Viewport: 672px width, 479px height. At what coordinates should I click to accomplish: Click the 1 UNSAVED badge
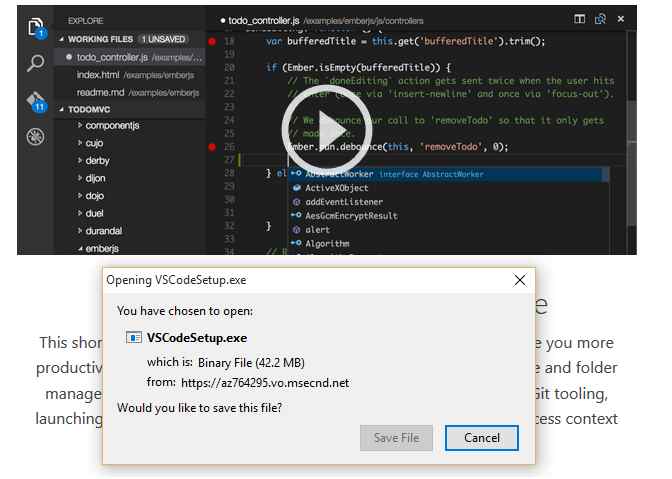(164, 39)
